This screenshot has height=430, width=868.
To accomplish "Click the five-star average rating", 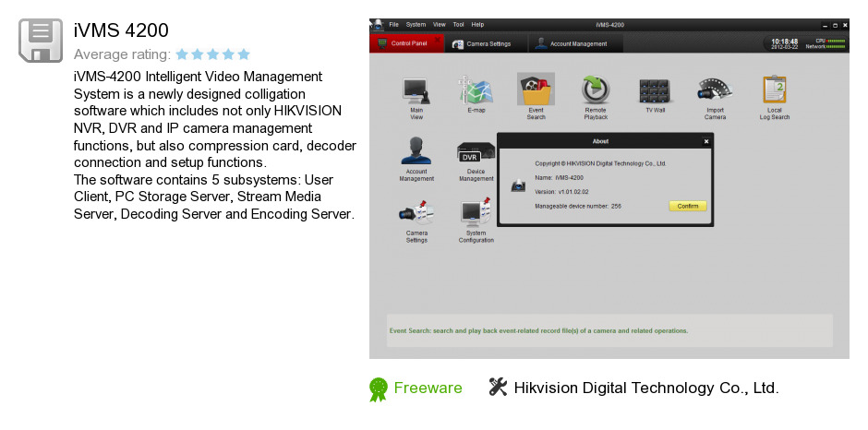I will (x=213, y=54).
